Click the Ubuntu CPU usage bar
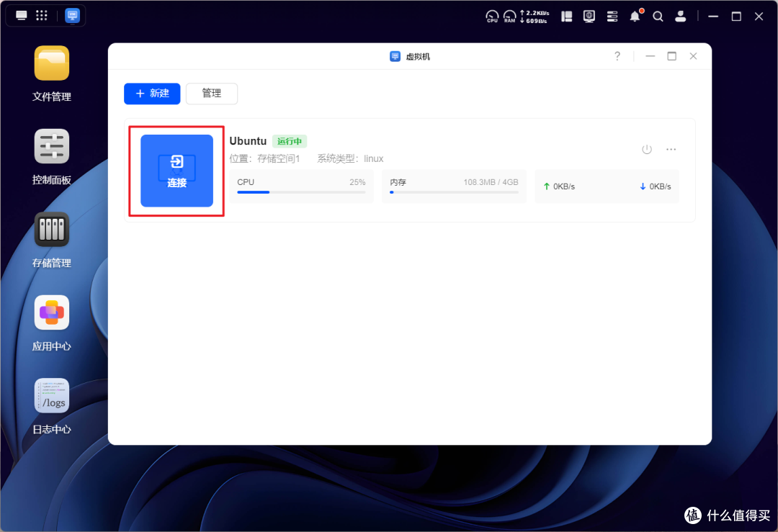The width and height of the screenshot is (778, 532). point(301,192)
